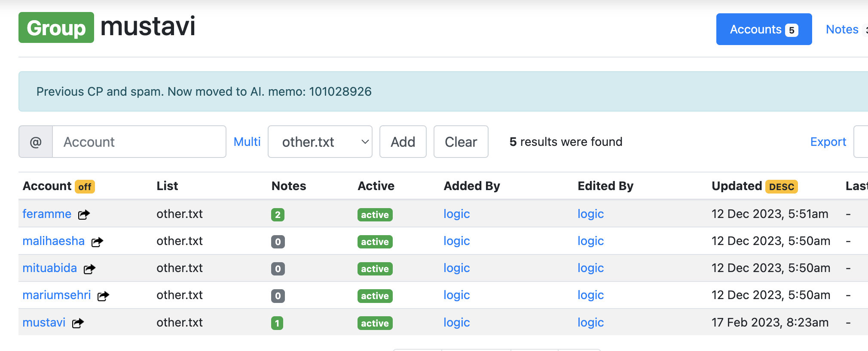Switch to the Notes tab
Viewport: 868px width, 351px height.
tap(842, 29)
